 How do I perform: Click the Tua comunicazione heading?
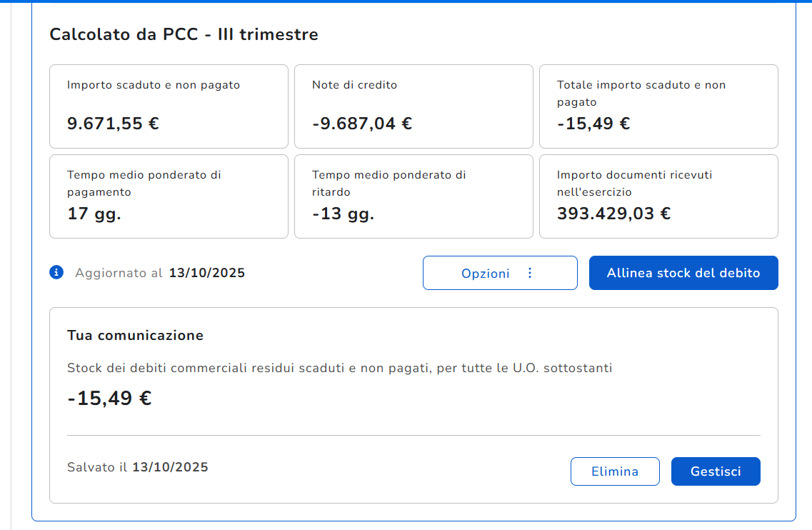click(135, 335)
